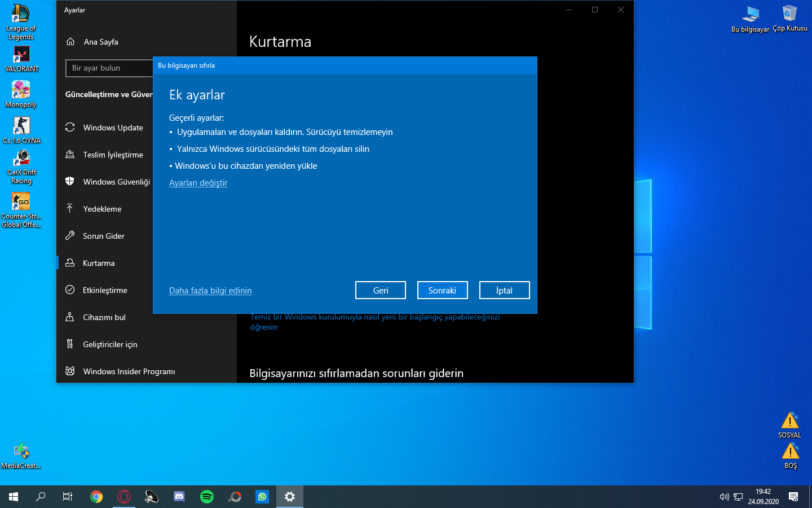Click the Ek ayarlar heading
This screenshot has width=812, height=508.
[197, 95]
